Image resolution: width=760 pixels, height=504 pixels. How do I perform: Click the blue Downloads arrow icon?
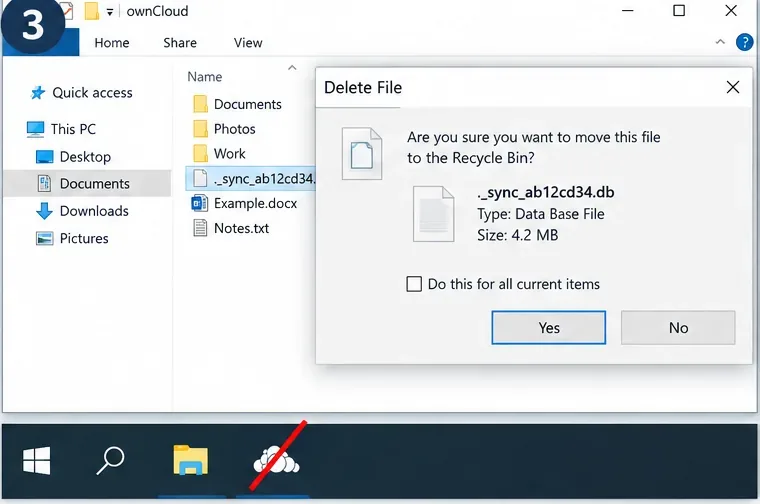point(44,211)
